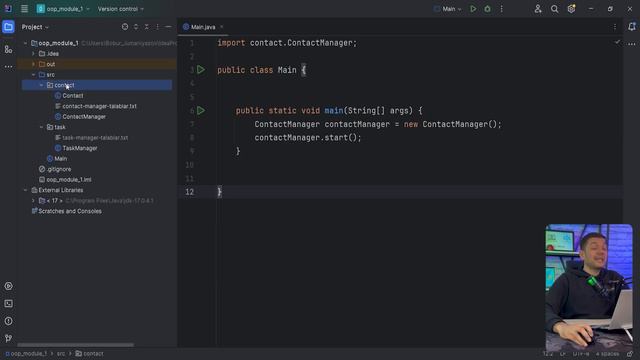640x360 pixels.
Task: Click the Project panel horizontal scrollbar
Action: coord(76,345)
